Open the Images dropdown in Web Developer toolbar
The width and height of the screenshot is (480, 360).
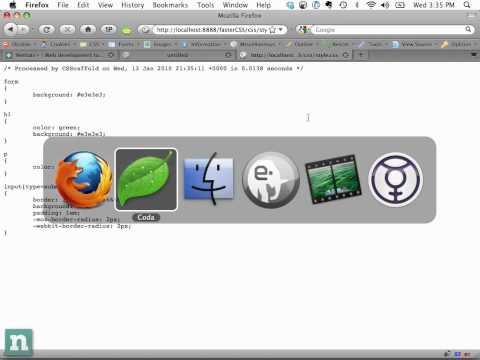point(161,44)
